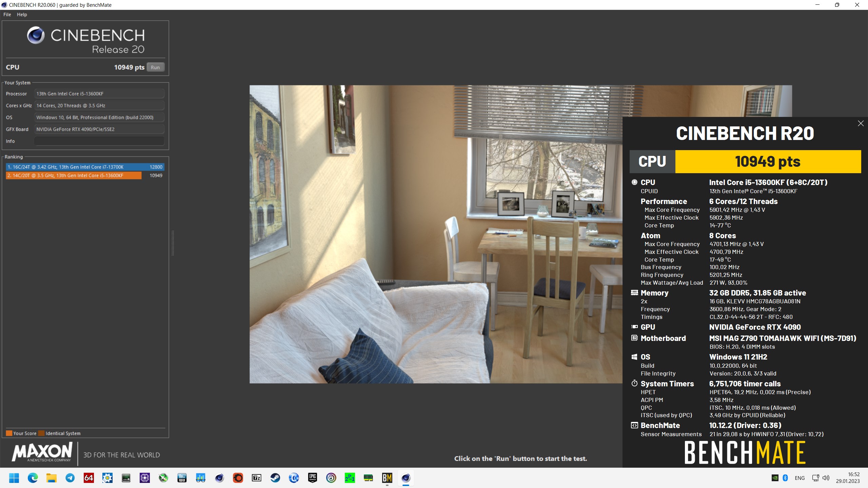Image resolution: width=868 pixels, height=488 pixels.
Task: Click the OS field showing Windows 10
Action: click(x=99, y=117)
